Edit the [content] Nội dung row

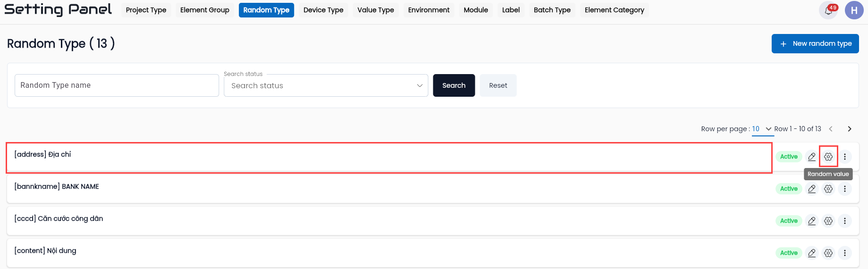click(x=812, y=253)
